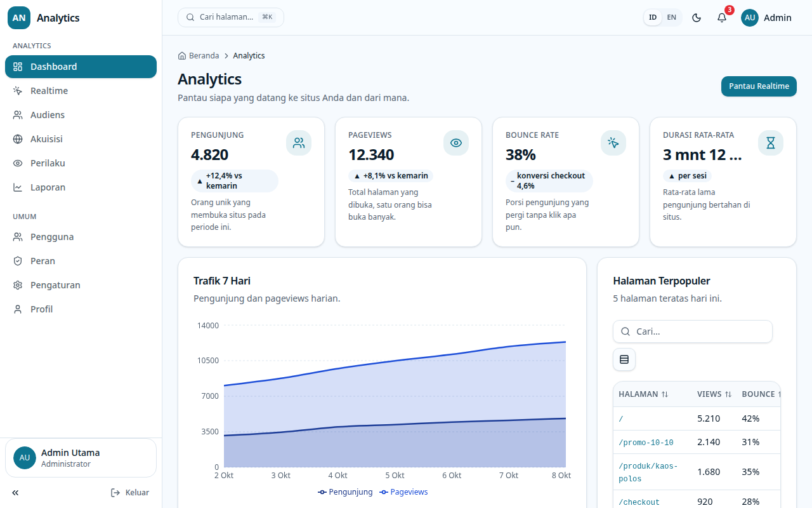The image size is (812, 508).
Task: Open Pengaturan settings page
Action: tap(81, 285)
